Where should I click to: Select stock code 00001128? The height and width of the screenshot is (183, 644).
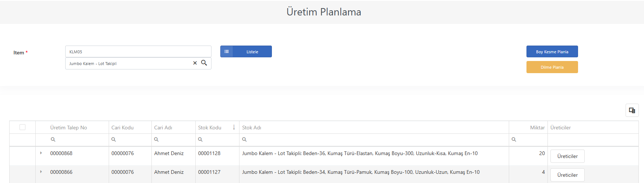pos(209,153)
